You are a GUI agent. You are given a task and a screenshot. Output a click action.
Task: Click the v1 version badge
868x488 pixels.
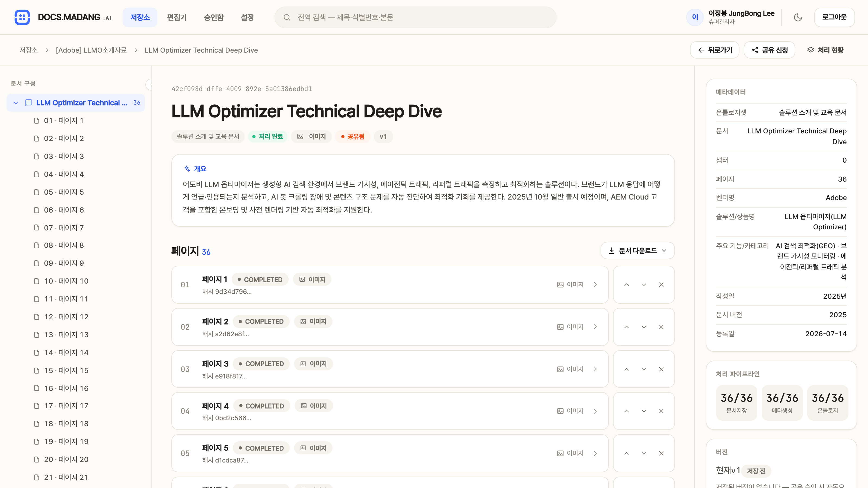click(383, 136)
